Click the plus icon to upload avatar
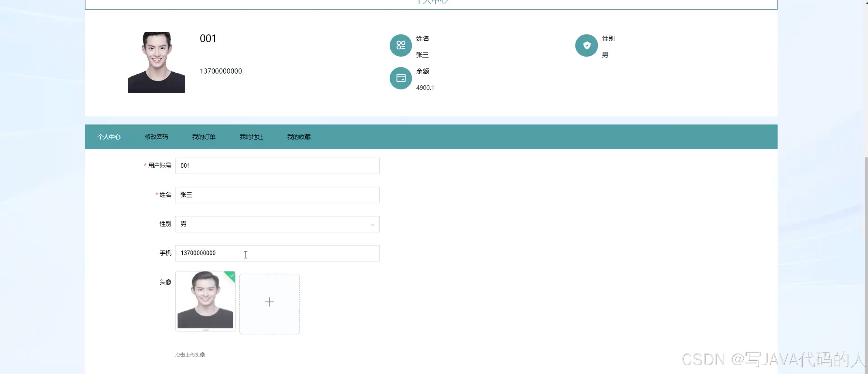The image size is (868, 374). coord(269,302)
